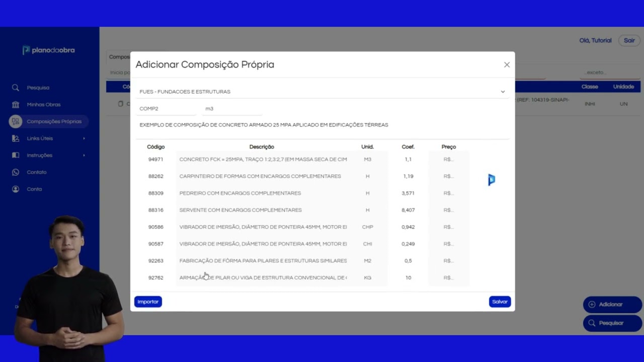The width and height of the screenshot is (644, 362).
Task: Click the Pesquisar button behind dialog
Action: point(612,323)
